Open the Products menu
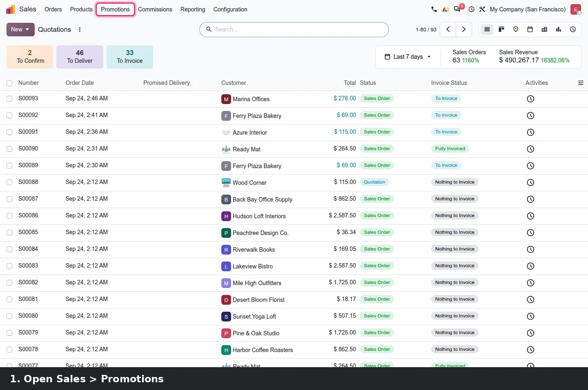The image size is (588, 390). pos(81,9)
